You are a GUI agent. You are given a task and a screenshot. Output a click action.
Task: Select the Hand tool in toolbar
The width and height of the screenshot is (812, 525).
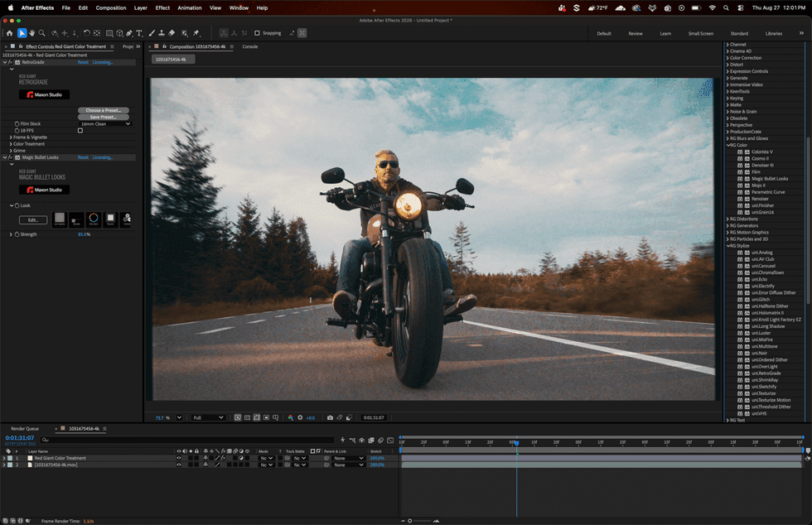[x=32, y=33]
